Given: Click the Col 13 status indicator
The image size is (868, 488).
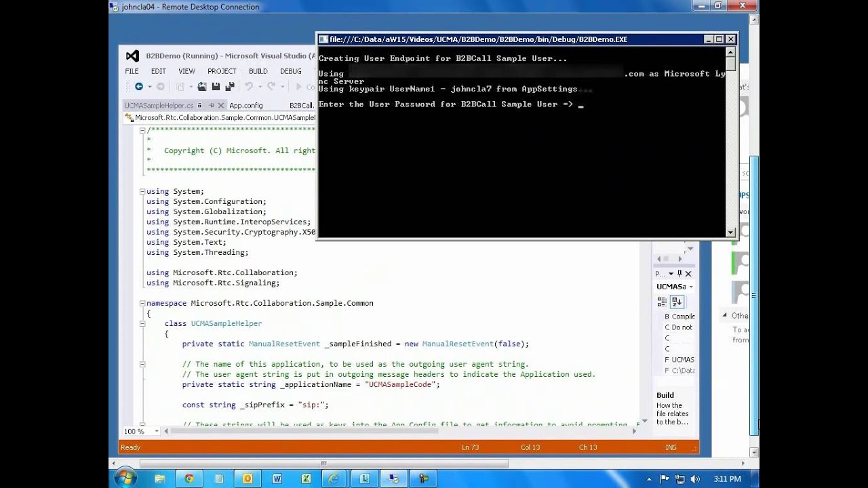Looking at the screenshot, I should (x=530, y=447).
